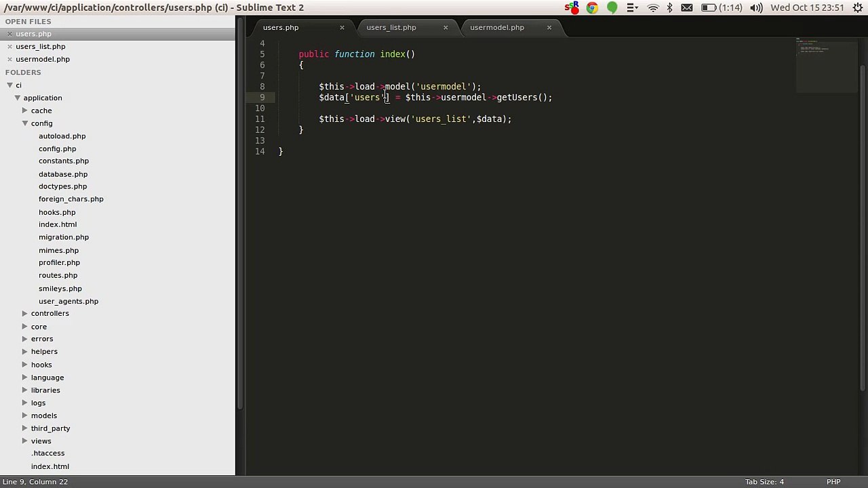868x488 pixels.
Task: Select the users.php tab
Action: (x=281, y=28)
